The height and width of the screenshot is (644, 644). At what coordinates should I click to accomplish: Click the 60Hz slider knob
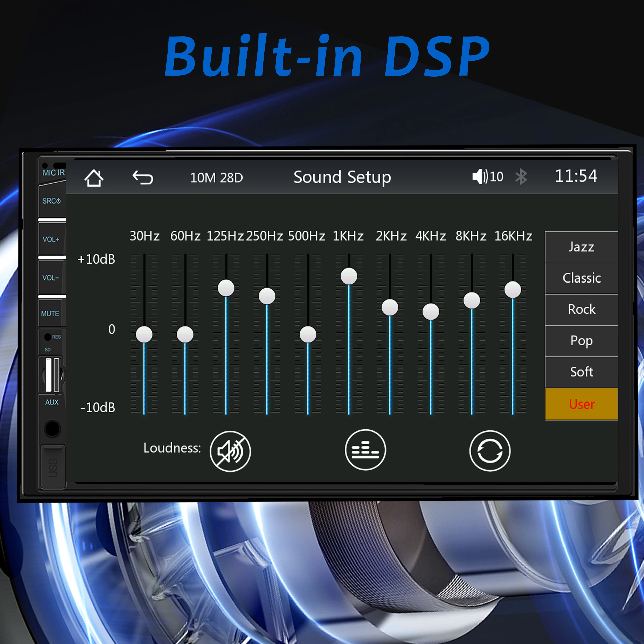[x=185, y=334]
